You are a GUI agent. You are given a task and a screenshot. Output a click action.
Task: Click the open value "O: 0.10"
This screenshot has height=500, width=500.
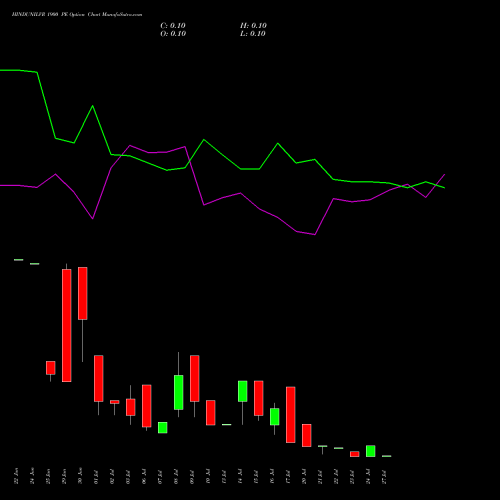pos(173,34)
